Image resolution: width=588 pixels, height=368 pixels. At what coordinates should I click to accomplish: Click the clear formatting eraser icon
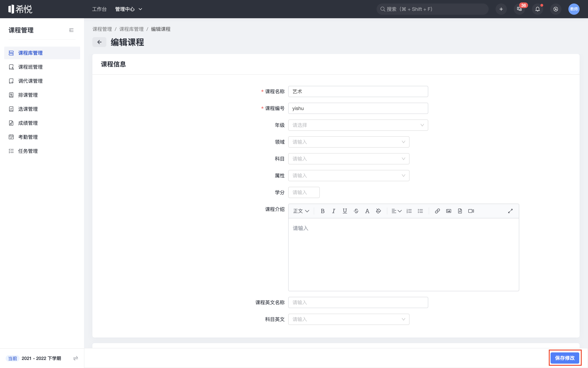point(378,211)
